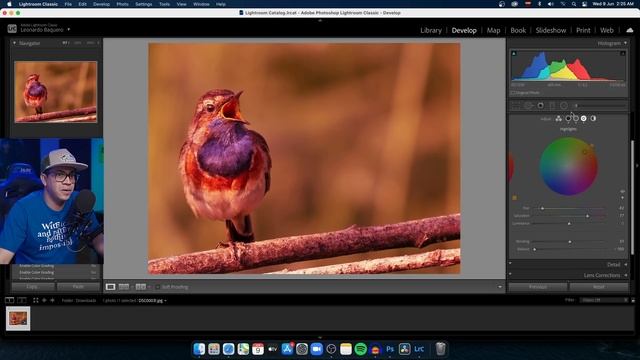Switch color grading to Highlights wheel

pyautogui.click(x=584, y=118)
